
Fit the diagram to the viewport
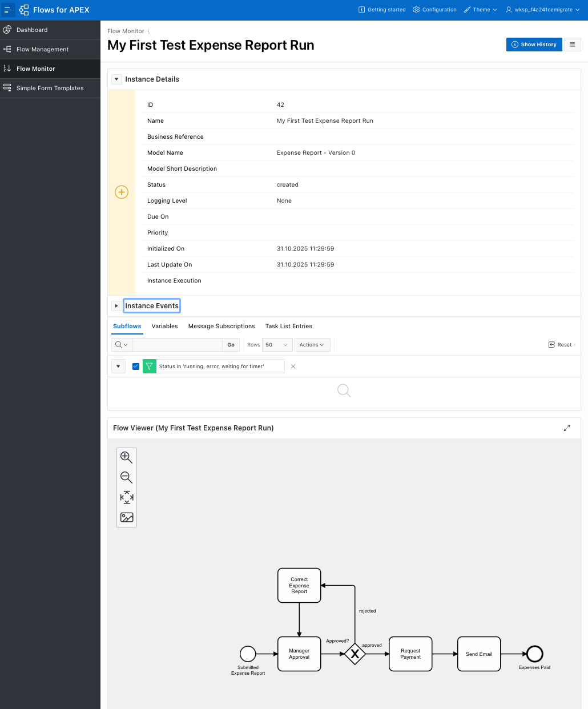tap(126, 497)
